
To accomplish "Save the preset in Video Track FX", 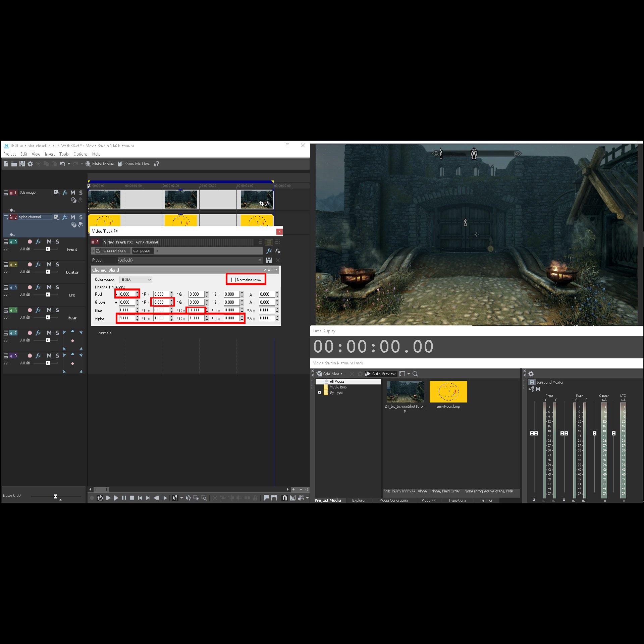I will click(269, 260).
